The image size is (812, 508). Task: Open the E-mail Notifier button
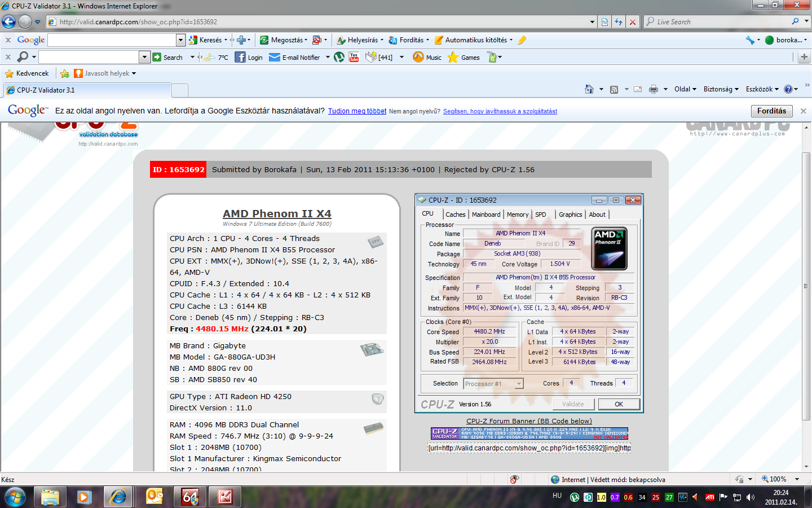294,57
